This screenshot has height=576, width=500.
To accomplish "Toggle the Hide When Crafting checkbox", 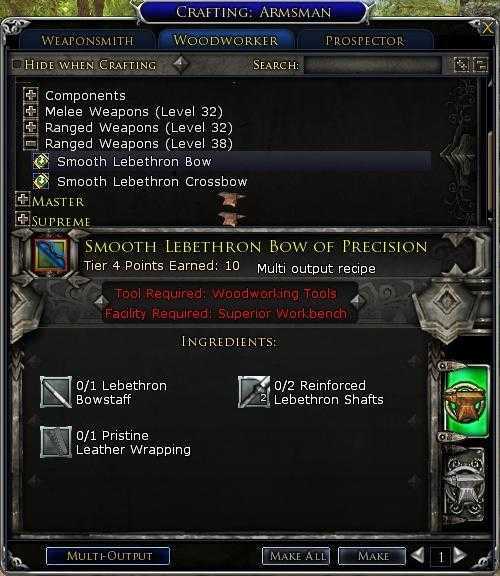I will pyautogui.click(x=17, y=65).
